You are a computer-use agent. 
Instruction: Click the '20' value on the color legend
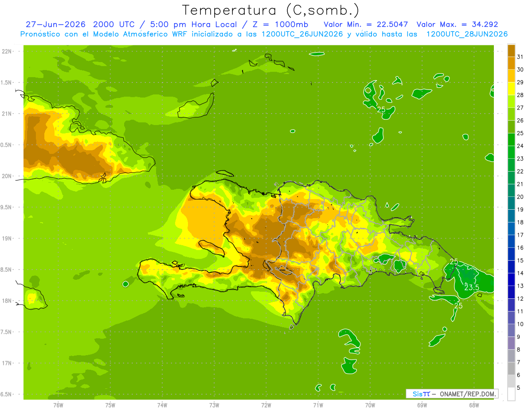click(x=520, y=196)
